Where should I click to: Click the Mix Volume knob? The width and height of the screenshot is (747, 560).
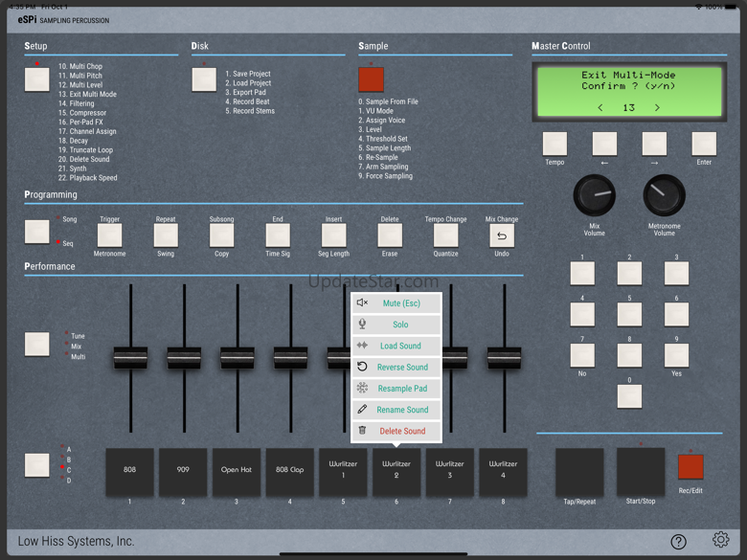595,195
